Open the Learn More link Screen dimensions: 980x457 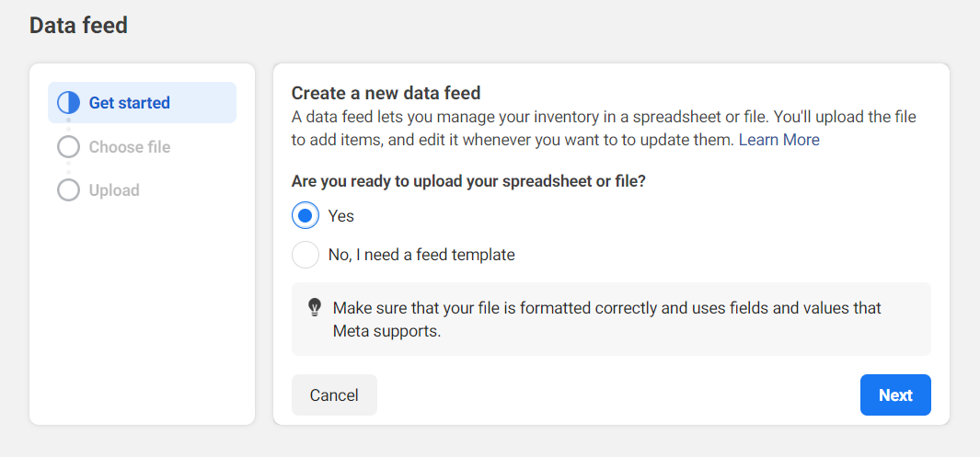(x=778, y=140)
